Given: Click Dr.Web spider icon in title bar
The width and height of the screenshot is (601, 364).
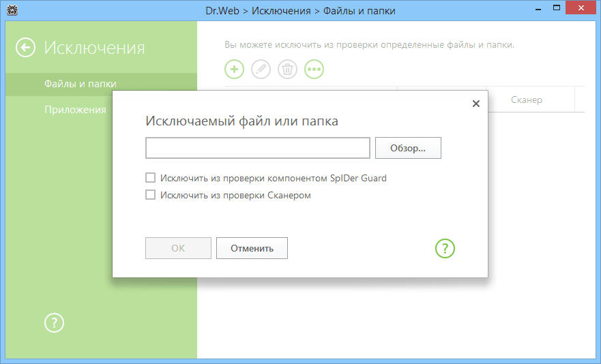Looking at the screenshot, I should 12,10.
